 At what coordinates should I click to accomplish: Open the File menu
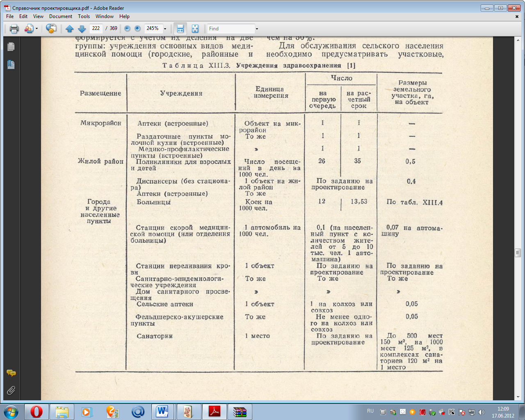click(x=10, y=16)
